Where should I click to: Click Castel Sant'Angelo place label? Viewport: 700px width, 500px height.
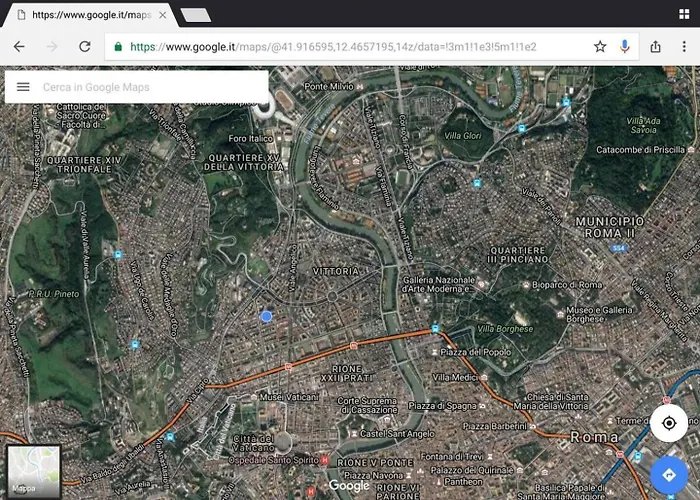pyautogui.click(x=397, y=434)
